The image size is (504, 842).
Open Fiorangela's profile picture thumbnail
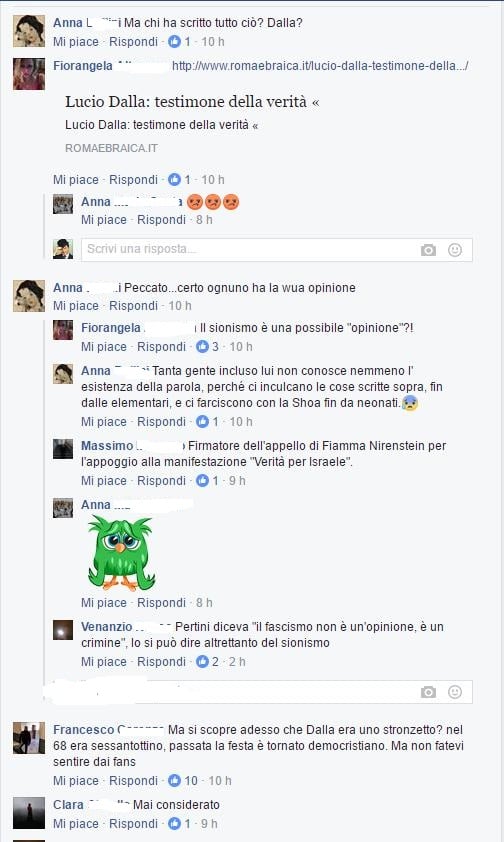point(29,74)
